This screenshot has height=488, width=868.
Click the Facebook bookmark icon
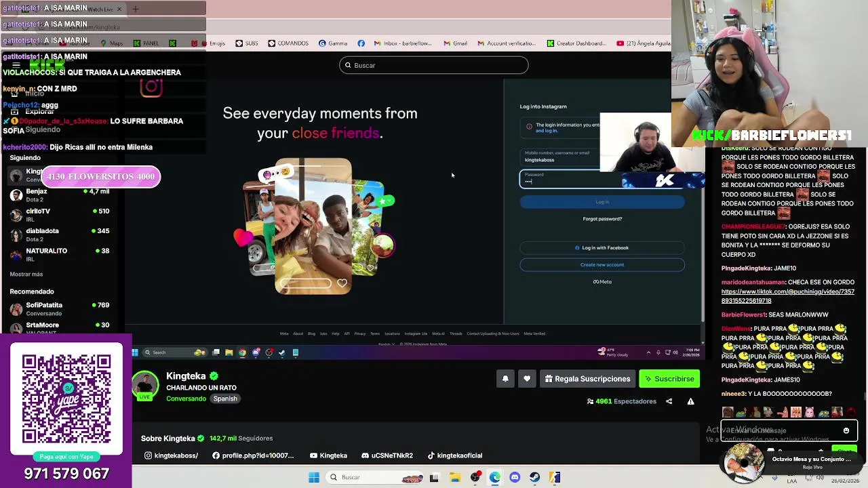(x=361, y=43)
